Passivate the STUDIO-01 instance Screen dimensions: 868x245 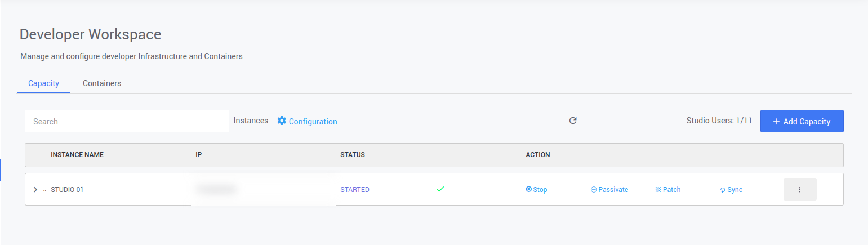(609, 190)
